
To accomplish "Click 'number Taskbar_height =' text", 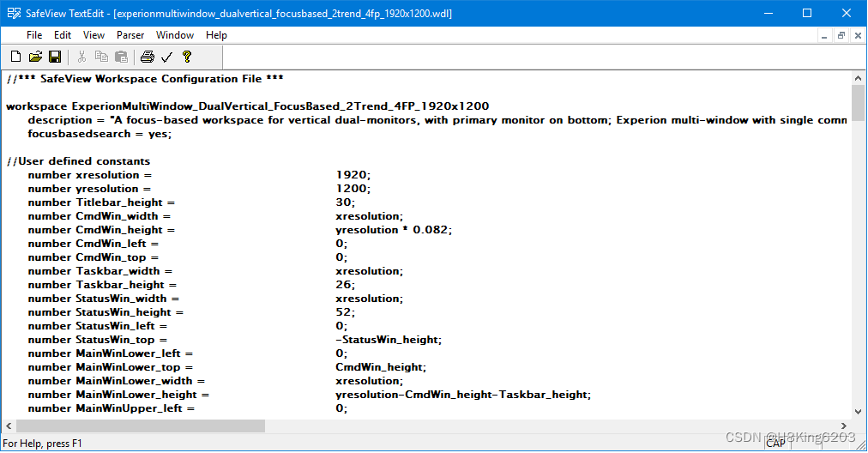I will pos(102,285).
